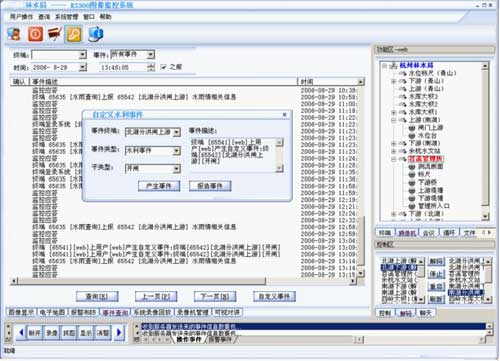Screen dimensions: 500x361
Task: Select camera node 管理所入口 in the tree
Action: pyautogui.click(x=434, y=206)
